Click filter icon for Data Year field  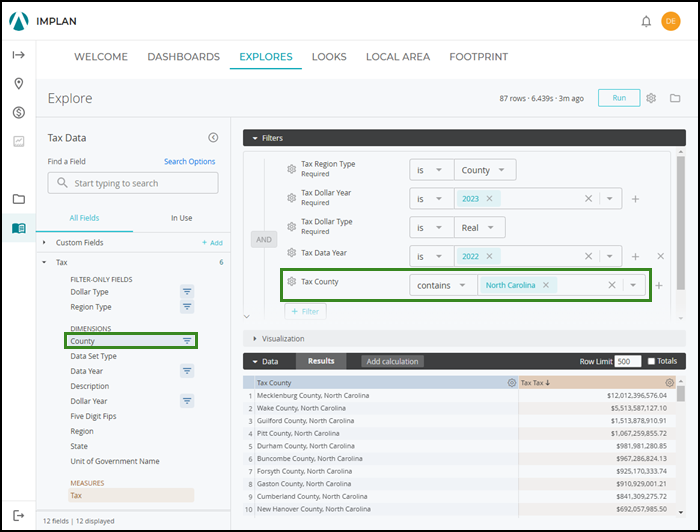[x=187, y=371]
